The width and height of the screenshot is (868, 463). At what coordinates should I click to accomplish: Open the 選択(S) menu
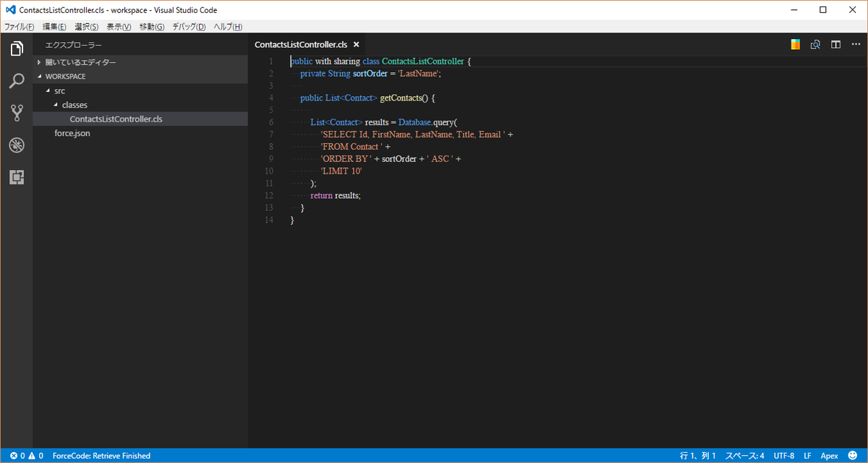point(87,27)
